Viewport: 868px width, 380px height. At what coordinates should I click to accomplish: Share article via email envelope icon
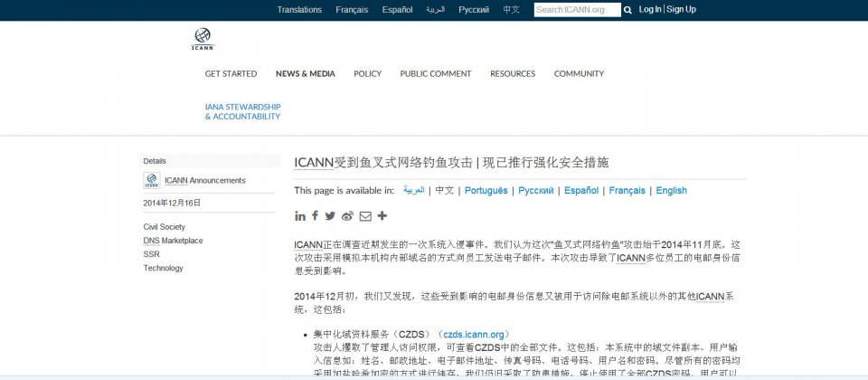click(365, 216)
